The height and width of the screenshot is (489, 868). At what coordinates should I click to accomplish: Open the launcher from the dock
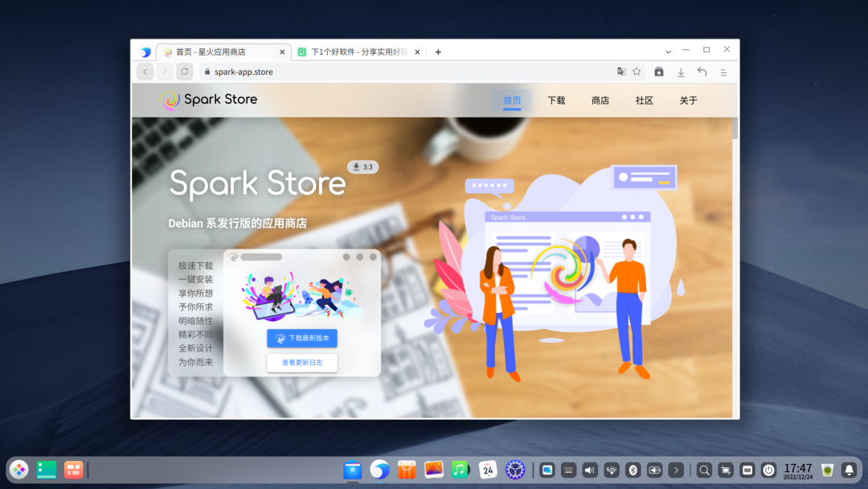19,470
